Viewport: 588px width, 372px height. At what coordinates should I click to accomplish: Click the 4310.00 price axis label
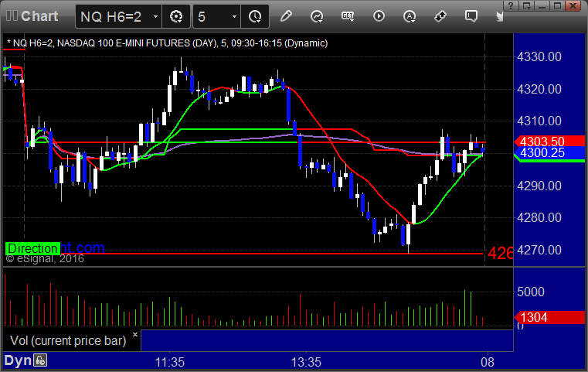click(539, 121)
